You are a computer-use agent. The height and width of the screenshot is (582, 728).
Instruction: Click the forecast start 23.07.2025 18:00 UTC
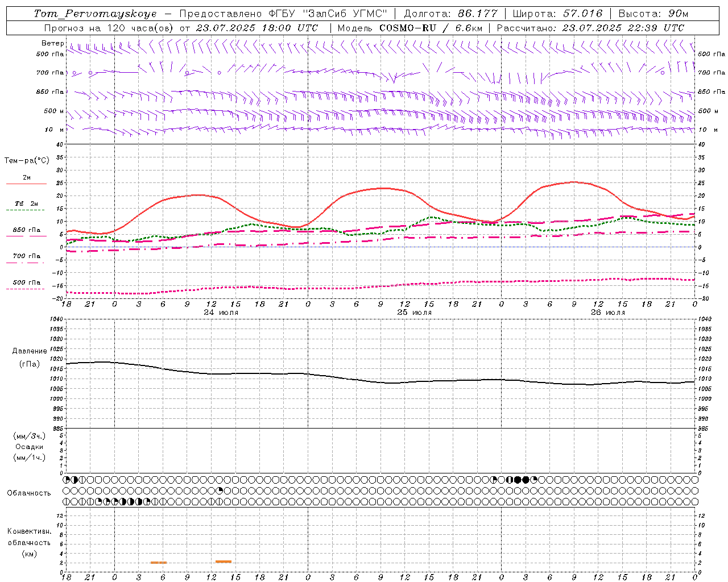click(257, 28)
